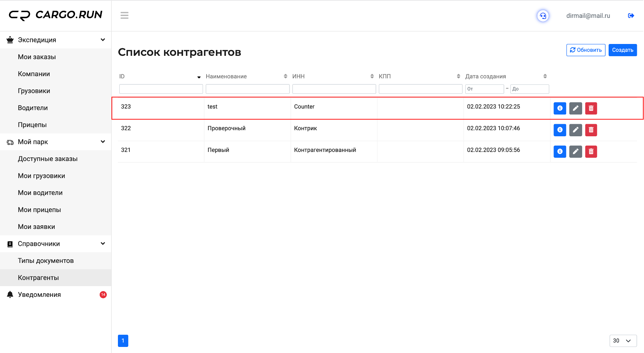The width and height of the screenshot is (644, 353).
Task: Click the logout icon next to email
Action: click(631, 16)
